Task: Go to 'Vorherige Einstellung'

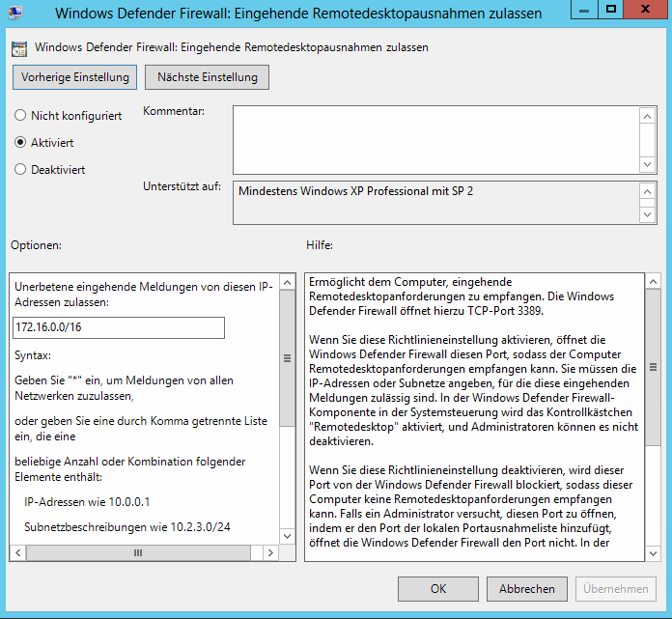Action: tap(75, 77)
